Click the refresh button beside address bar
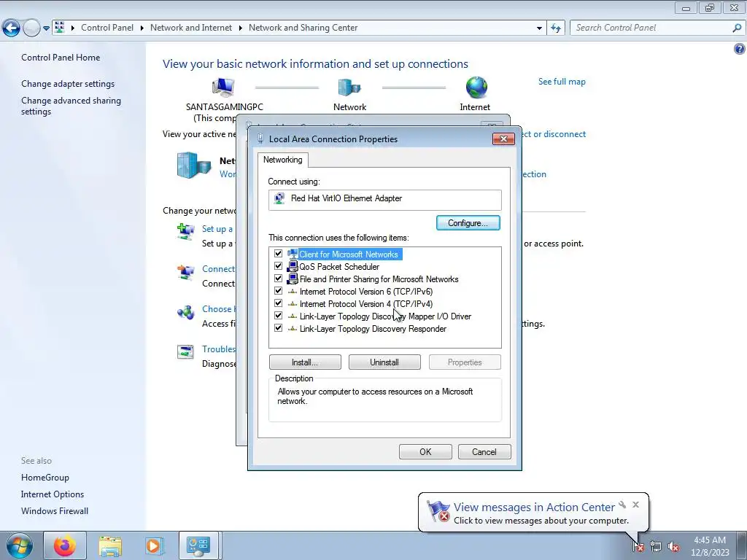Image resolution: width=747 pixels, height=560 pixels. tap(555, 28)
